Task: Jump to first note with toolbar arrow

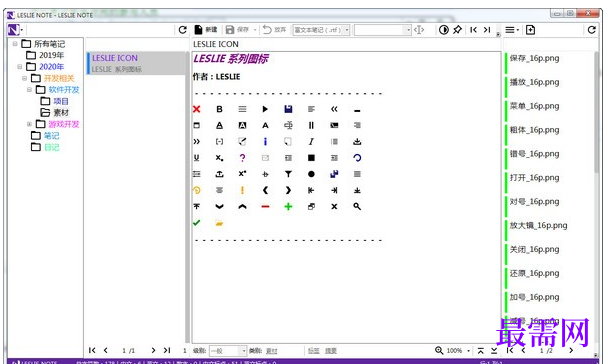Action: 473,30
